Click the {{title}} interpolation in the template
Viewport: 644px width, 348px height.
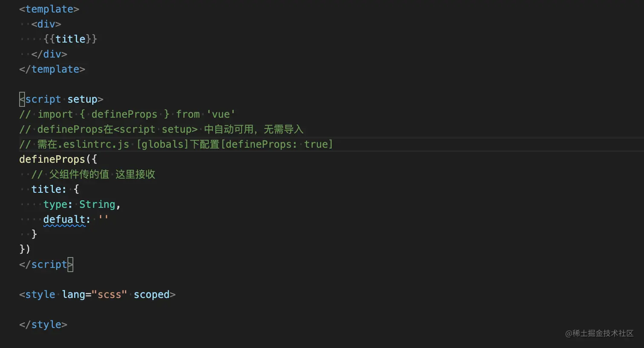point(70,39)
